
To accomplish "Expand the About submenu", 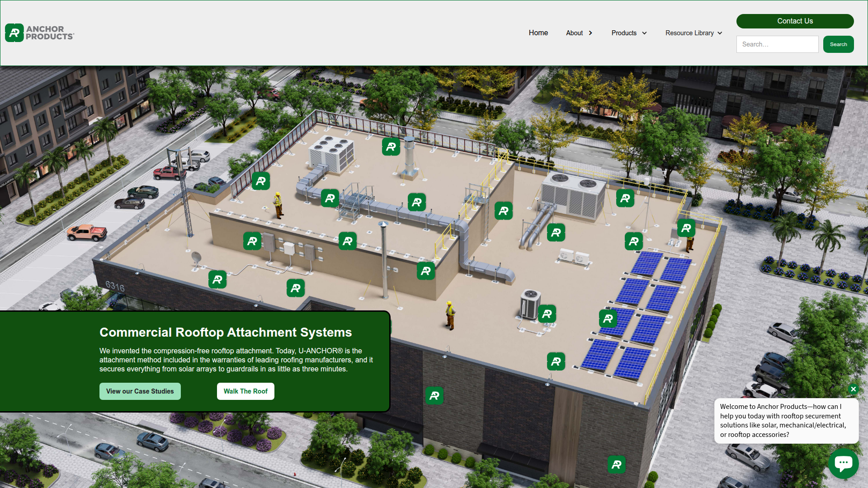I will click(x=579, y=33).
